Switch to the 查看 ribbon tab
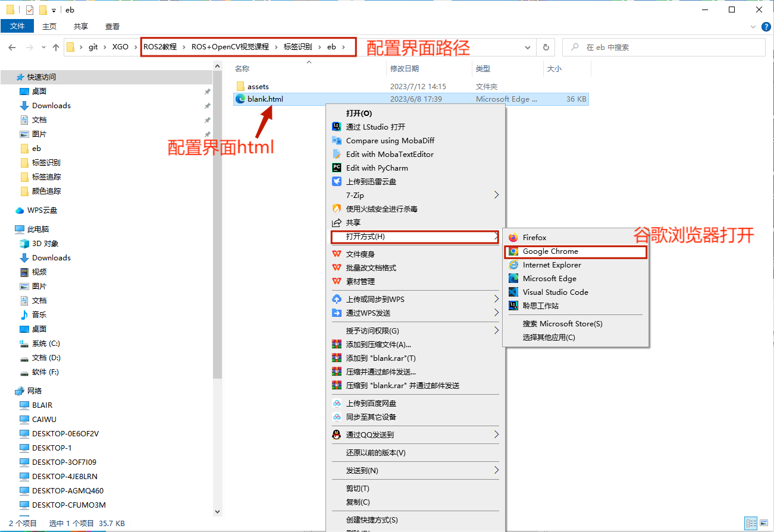 pos(112,26)
